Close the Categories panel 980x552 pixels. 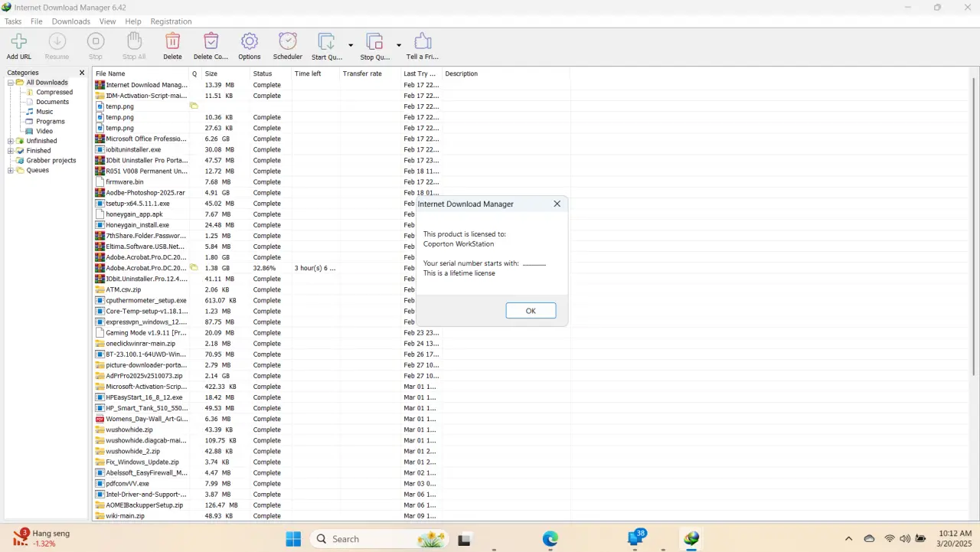coord(82,73)
